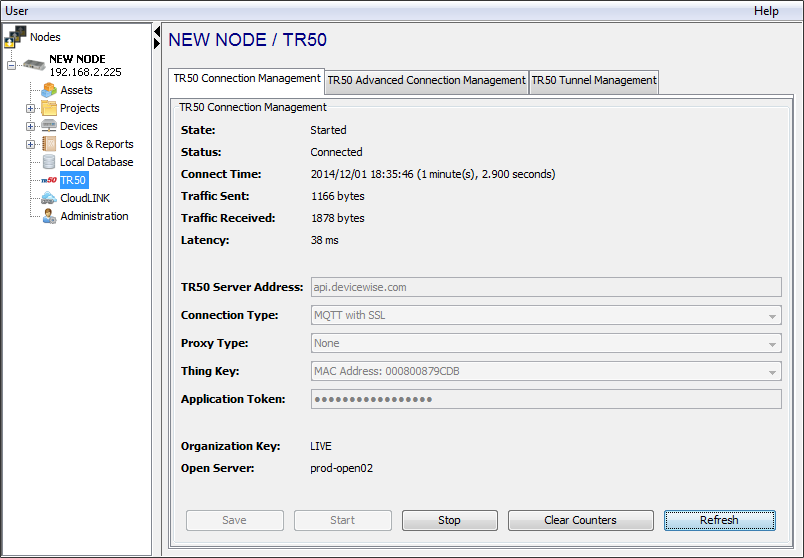Click the Clear Counters button
The image size is (804, 558).
pos(580,520)
